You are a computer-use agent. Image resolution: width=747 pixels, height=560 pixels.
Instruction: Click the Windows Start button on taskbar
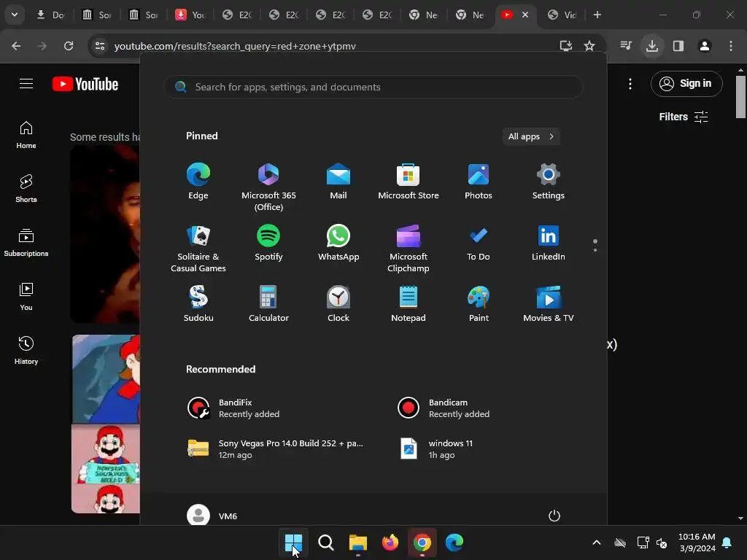click(x=293, y=542)
